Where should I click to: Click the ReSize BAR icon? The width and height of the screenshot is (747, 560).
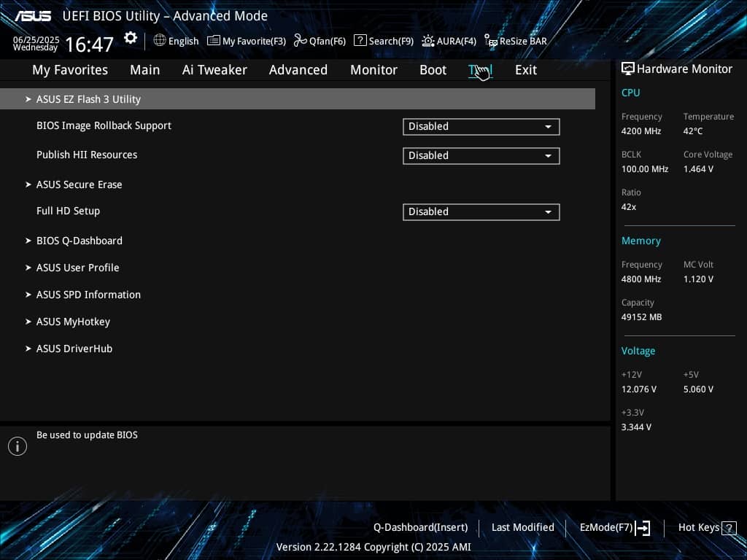click(x=491, y=41)
